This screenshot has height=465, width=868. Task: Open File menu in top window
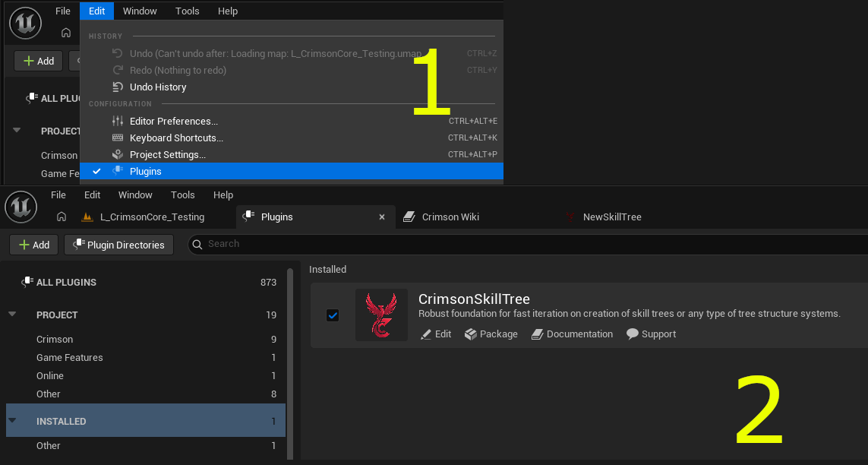63,11
